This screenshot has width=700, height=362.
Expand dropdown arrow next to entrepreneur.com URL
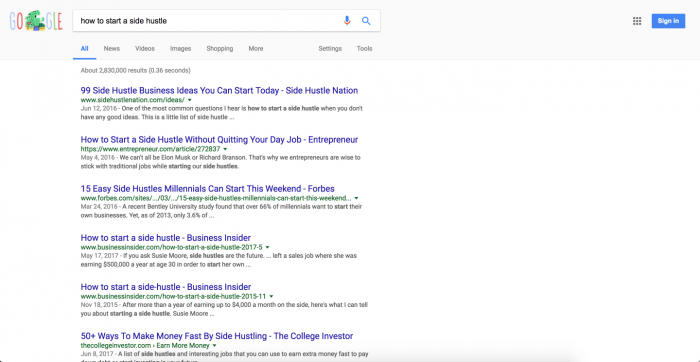(x=225, y=149)
